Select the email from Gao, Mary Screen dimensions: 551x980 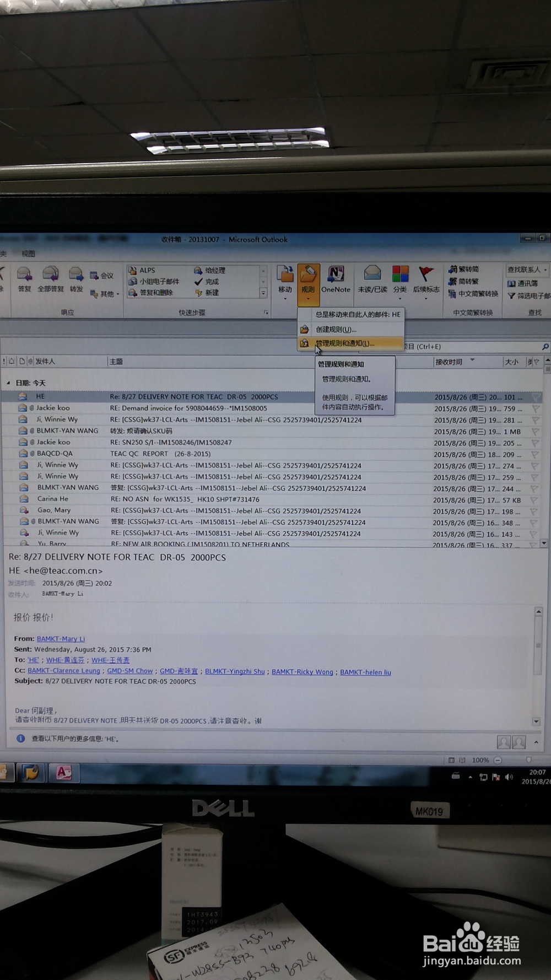click(270, 510)
